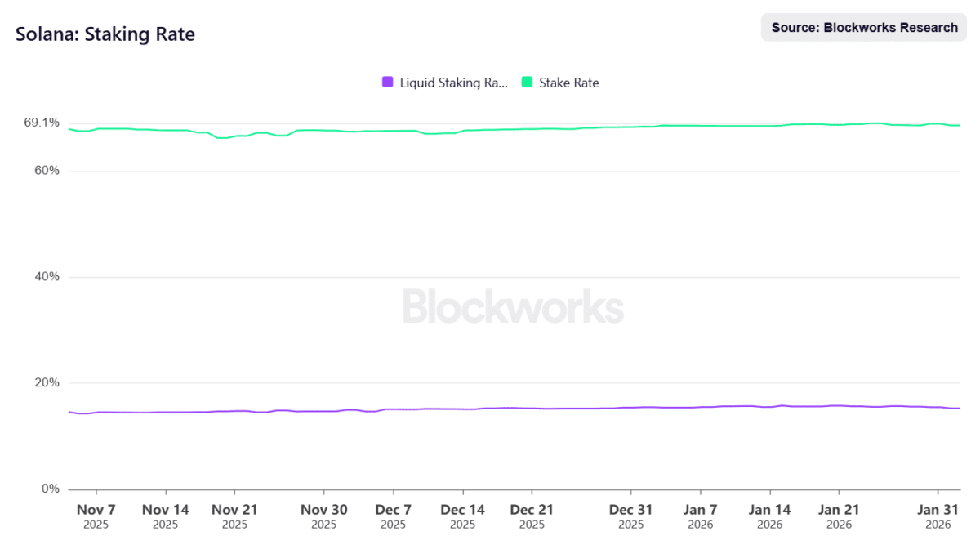Image resolution: width=980 pixels, height=545 pixels.
Task: Select the Nov 21 2025 axis tick
Action: click(234, 516)
